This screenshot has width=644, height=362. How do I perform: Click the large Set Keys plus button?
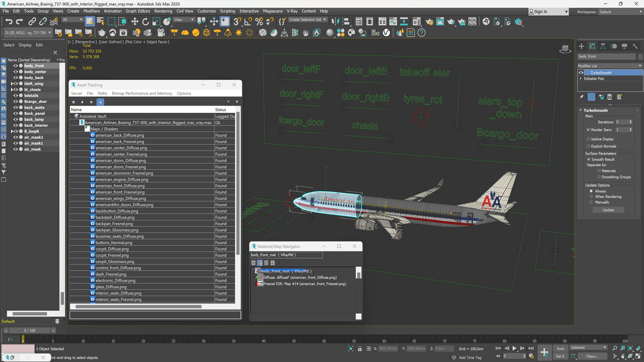point(544,352)
